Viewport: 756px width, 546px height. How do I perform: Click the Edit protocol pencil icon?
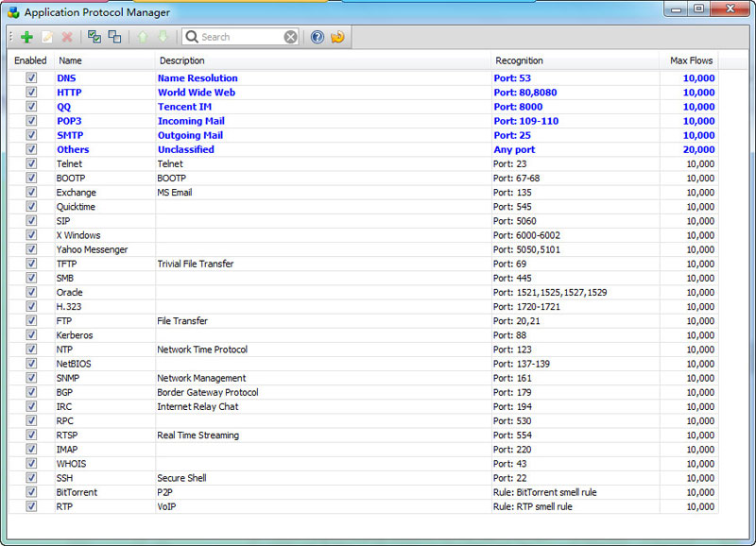(x=46, y=37)
